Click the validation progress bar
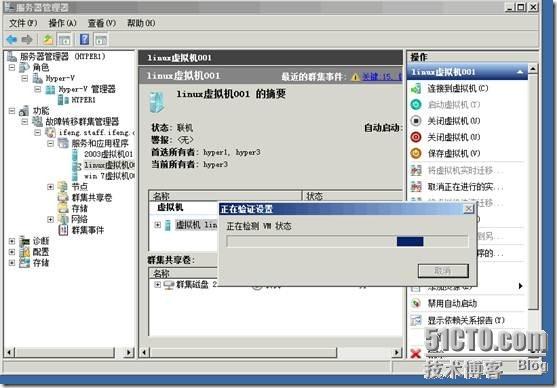 pos(347,242)
